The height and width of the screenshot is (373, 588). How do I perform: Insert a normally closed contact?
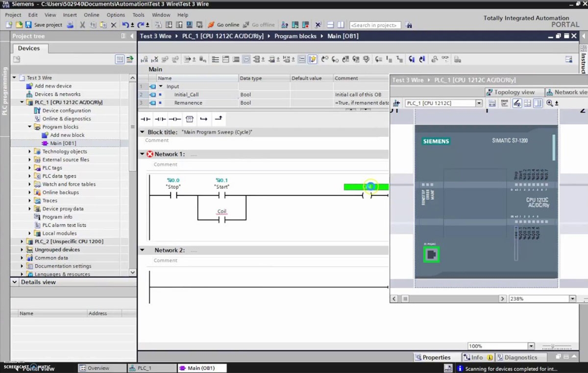[160, 119]
